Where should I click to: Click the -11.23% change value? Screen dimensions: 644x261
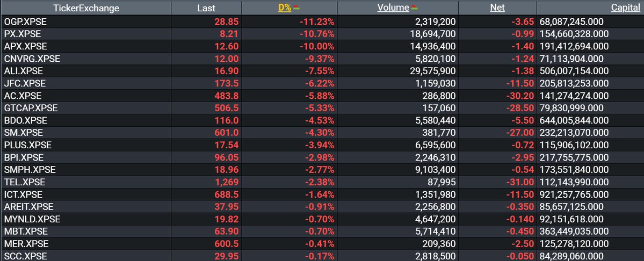pos(317,21)
